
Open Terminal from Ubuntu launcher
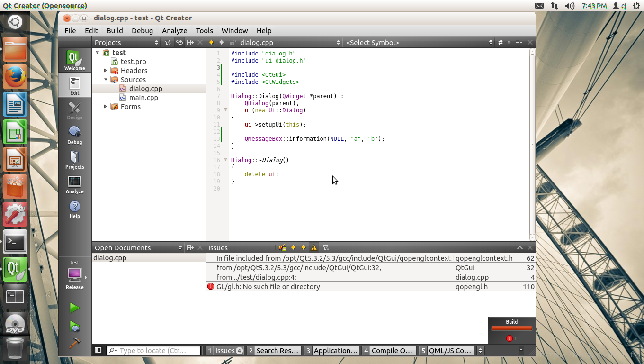click(x=15, y=242)
